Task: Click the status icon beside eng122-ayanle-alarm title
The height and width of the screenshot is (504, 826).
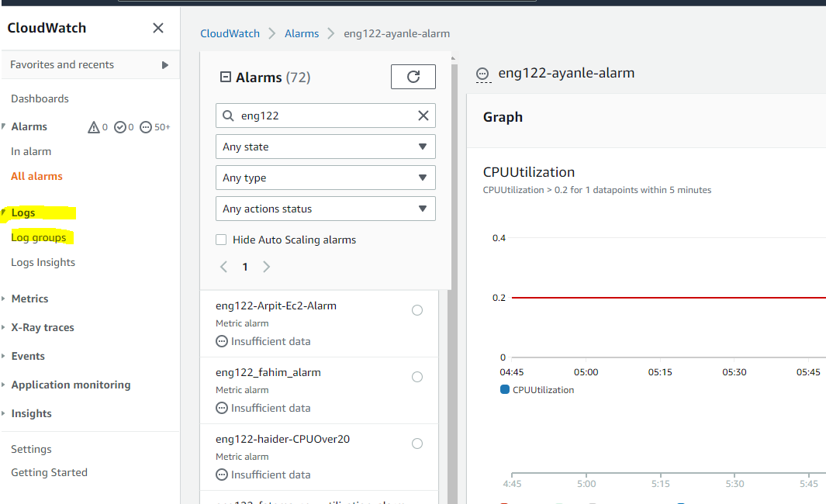Action: pyautogui.click(x=483, y=74)
